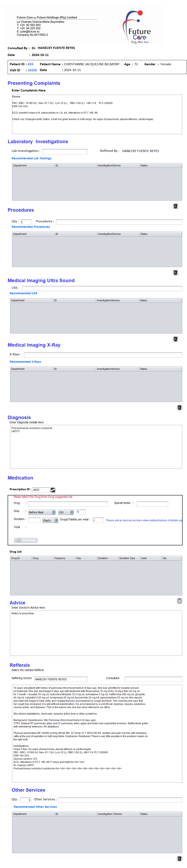Click the Consultant field in Refferals
Screen dimensions: 187x868
pos(153,679)
